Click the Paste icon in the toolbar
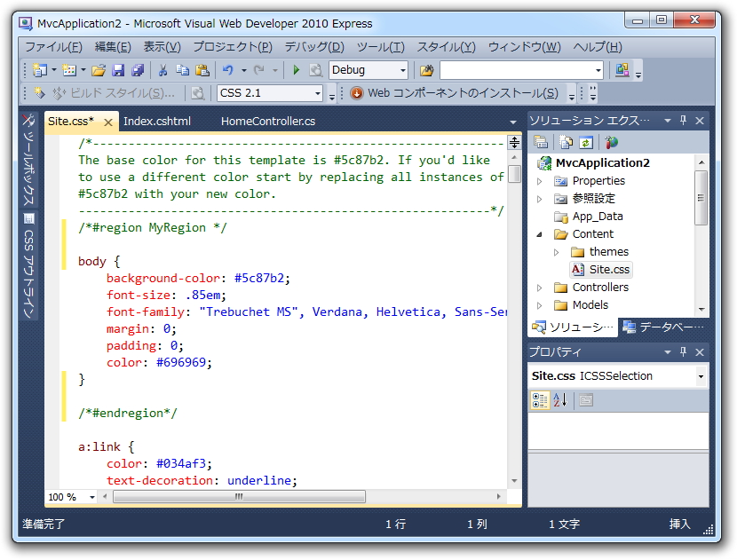 click(x=202, y=70)
